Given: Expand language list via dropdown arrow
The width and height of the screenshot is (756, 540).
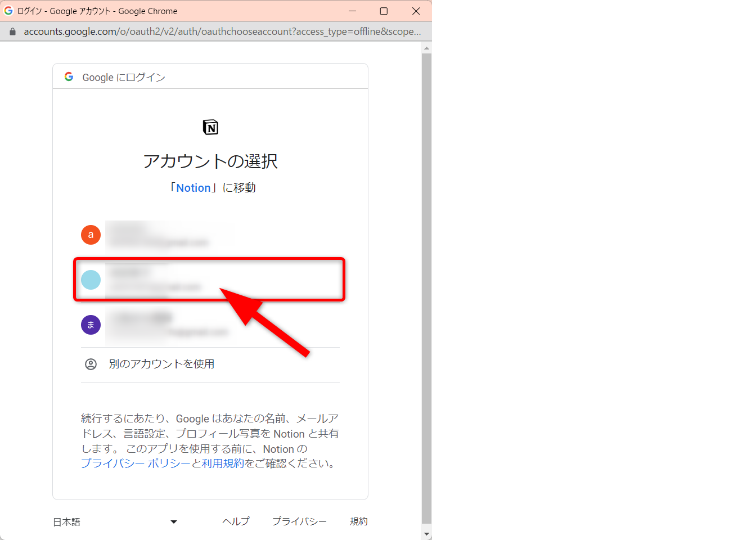Looking at the screenshot, I should [x=174, y=522].
